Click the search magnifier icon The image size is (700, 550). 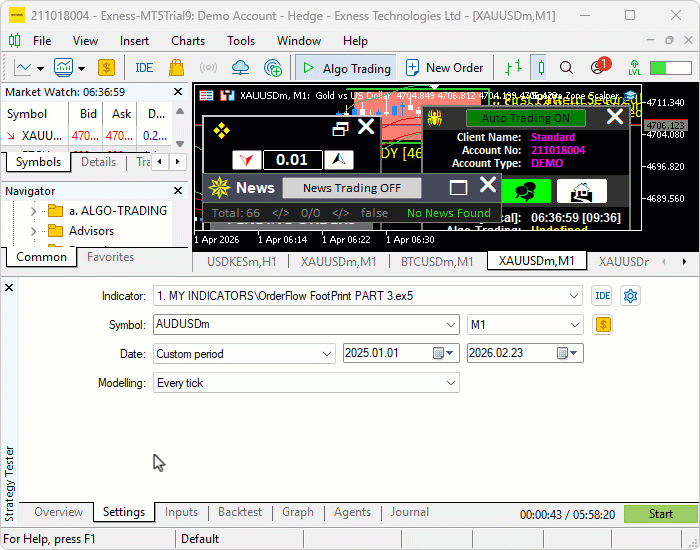pos(566,68)
